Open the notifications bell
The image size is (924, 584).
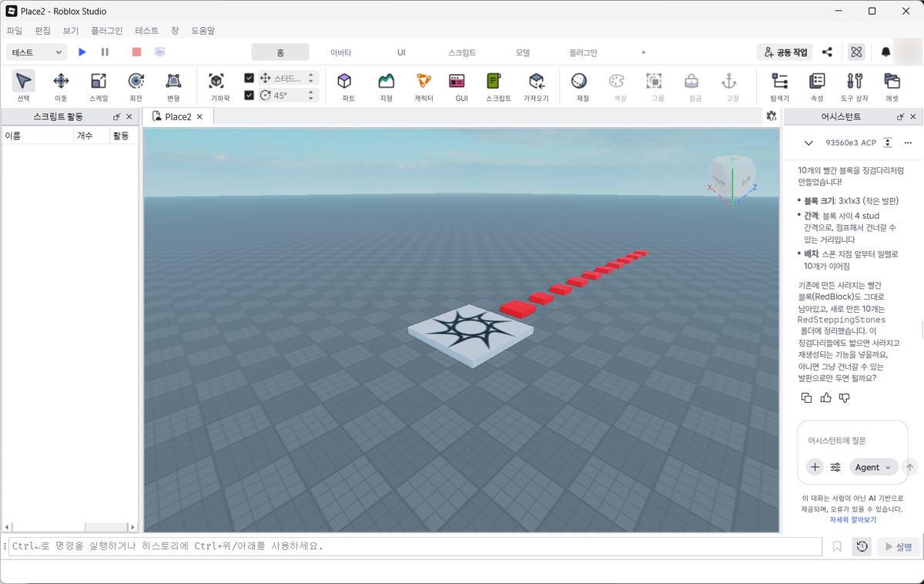pyautogui.click(x=885, y=52)
